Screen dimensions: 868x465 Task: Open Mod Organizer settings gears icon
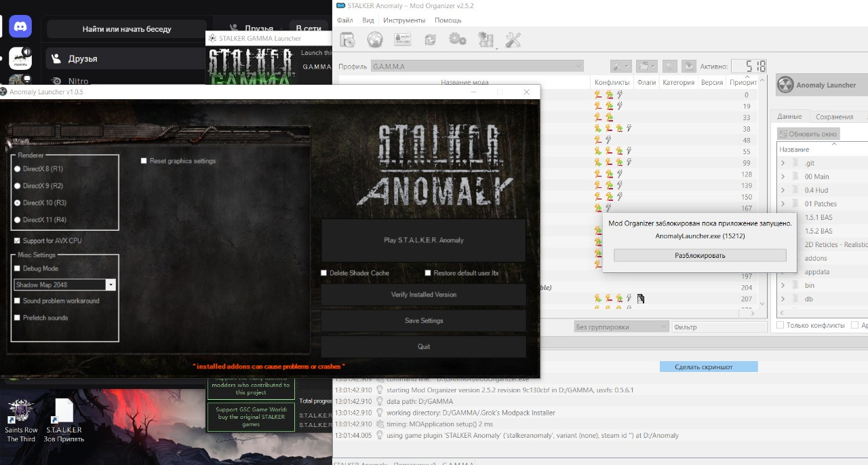[x=458, y=40]
